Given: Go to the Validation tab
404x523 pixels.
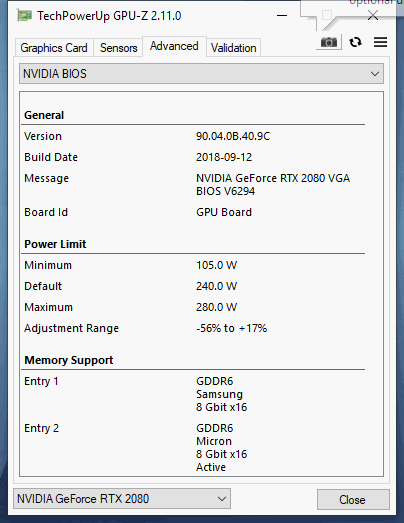Looking at the screenshot, I should click(234, 48).
